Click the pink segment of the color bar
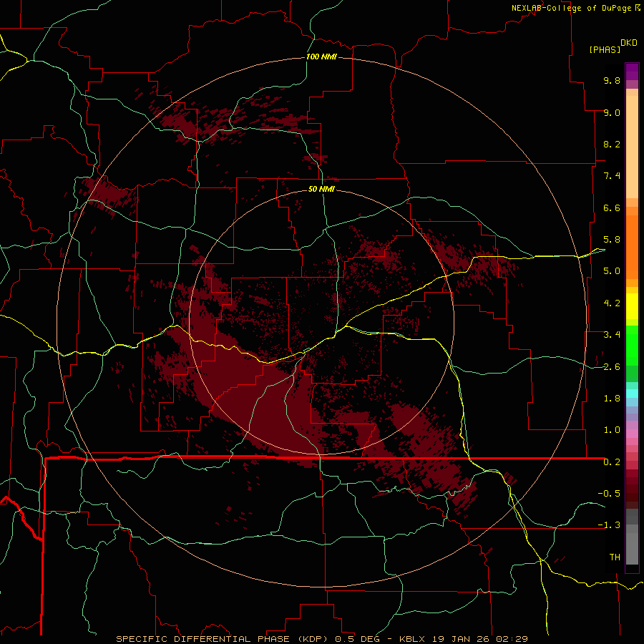 (632, 434)
